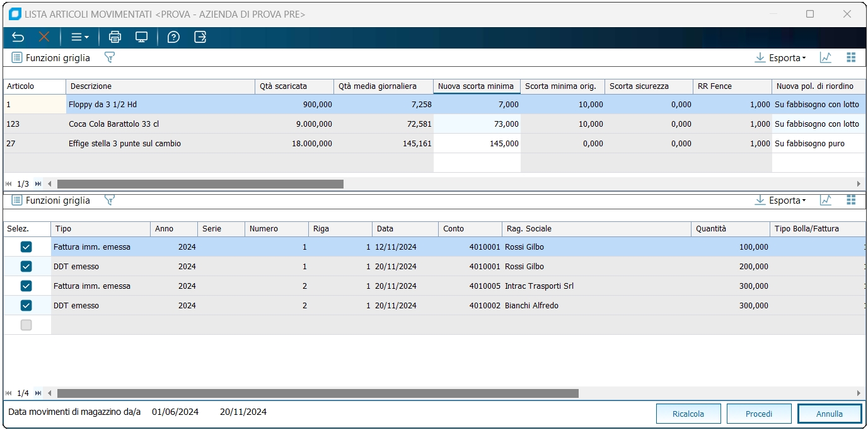This screenshot has width=868, height=430.
Task: Click the grid layout icon of upper grid
Action: click(851, 58)
